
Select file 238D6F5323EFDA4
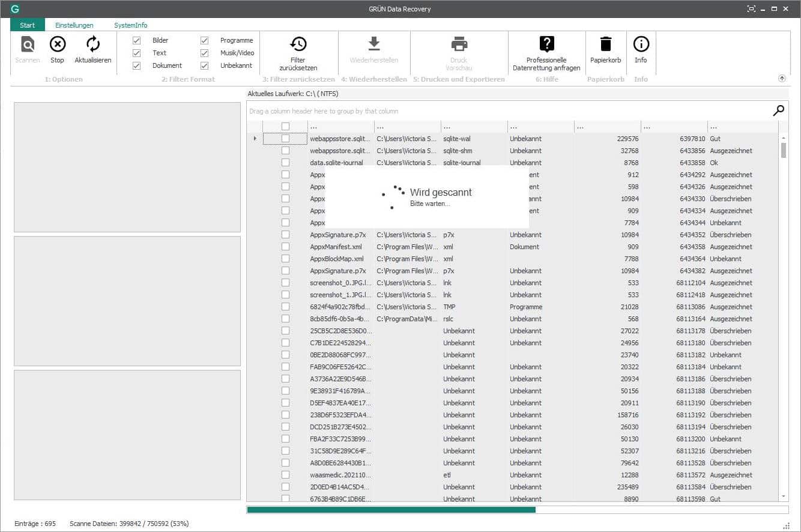pyautogui.click(x=340, y=415)
